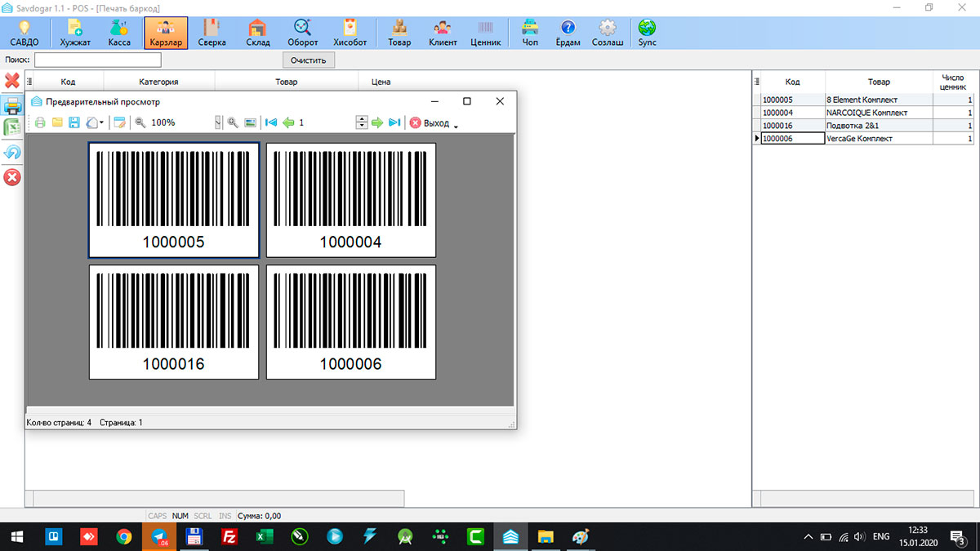Open the Хисобот reports section
This screenshot has height=551, width=980.
pyautogui.click(x=350, y=33)
